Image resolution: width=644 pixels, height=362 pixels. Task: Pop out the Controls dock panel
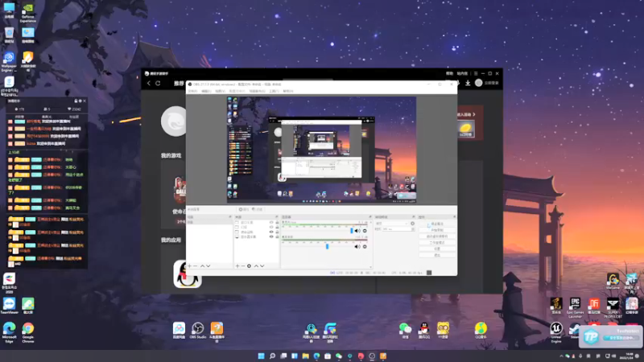tap(454, 216)
